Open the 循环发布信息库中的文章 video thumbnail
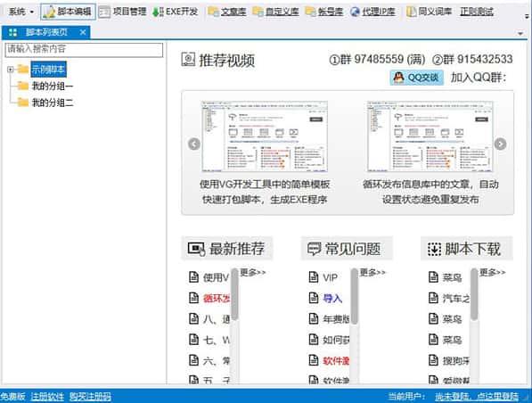Screen dimensions: 532x403 click(x=430, y=136)
